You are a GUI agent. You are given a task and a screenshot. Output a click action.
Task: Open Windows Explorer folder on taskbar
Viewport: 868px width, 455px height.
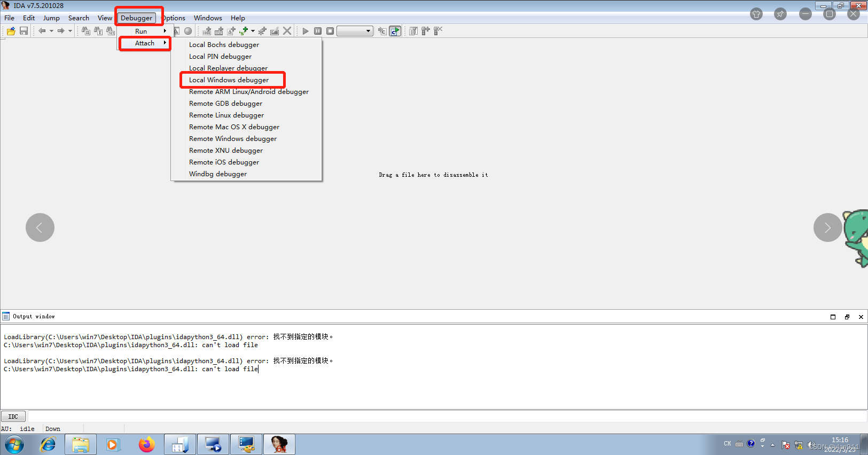coord(81,444)
